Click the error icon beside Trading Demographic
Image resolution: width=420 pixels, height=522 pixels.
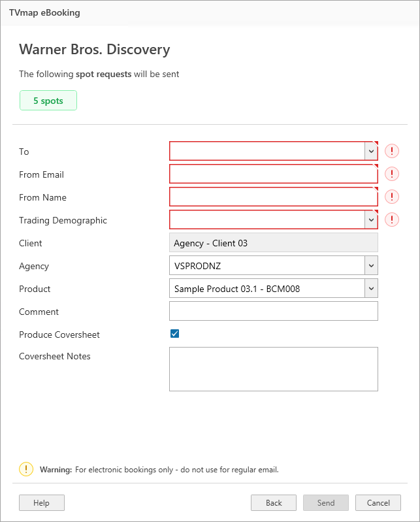pos(392,220)
